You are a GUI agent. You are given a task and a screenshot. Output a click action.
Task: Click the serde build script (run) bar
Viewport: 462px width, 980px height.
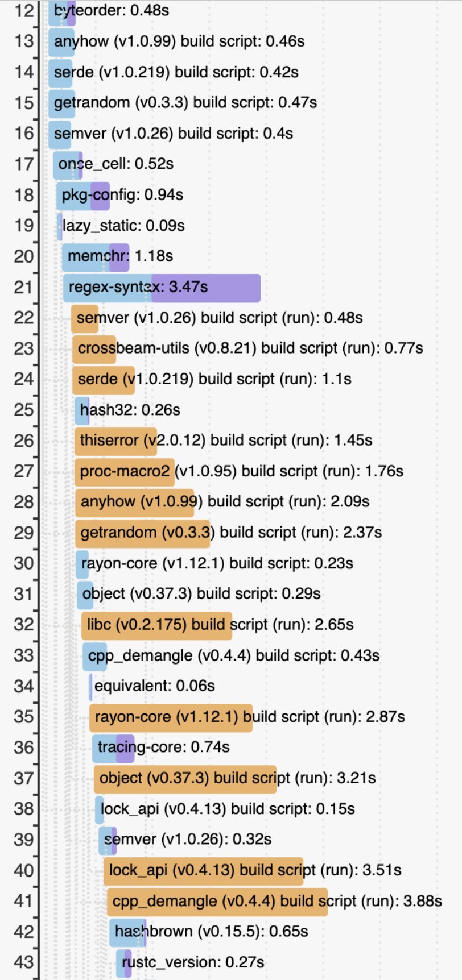pos(104,379)
